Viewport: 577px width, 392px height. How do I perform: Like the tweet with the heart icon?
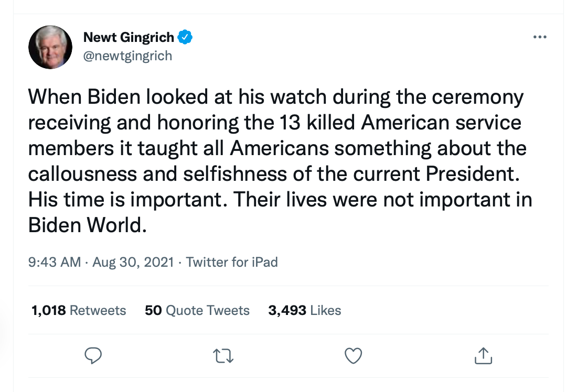pyautogui.click(x=354, y=356)
